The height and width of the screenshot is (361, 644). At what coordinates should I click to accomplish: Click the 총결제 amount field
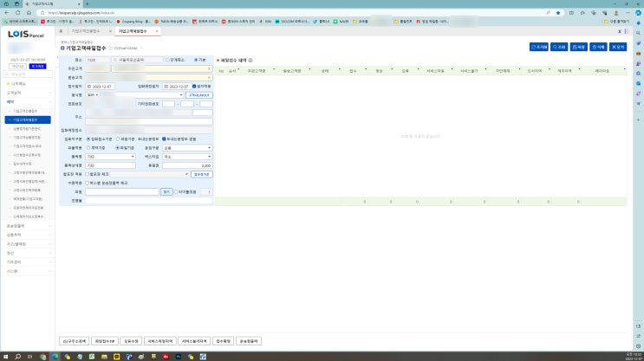tap(187, 165)
